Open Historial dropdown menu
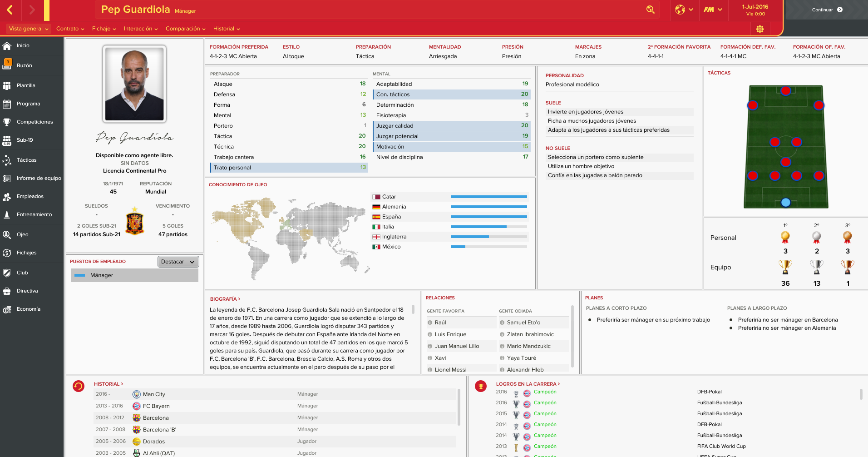The image size is (868, 457). 227,29
